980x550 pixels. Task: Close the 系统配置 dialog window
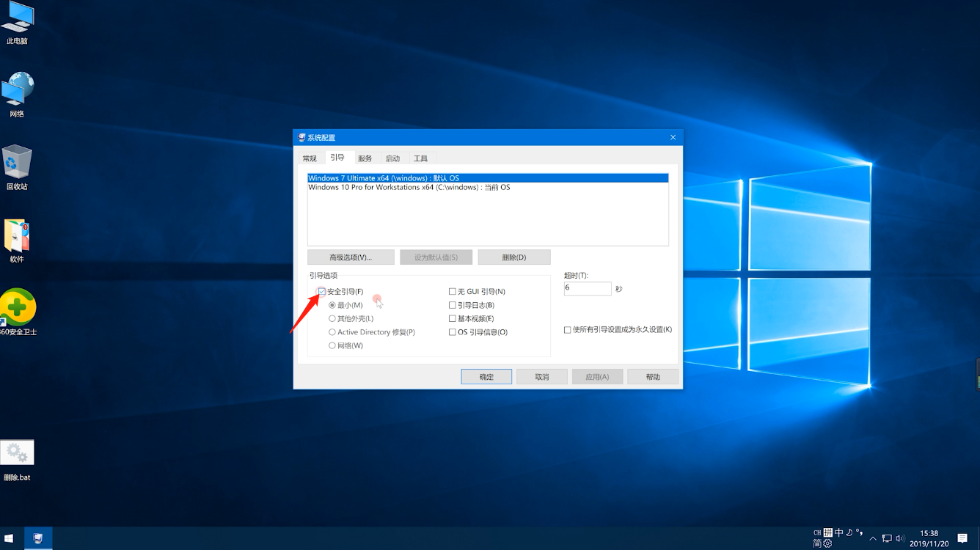click(x=673, y=137)
